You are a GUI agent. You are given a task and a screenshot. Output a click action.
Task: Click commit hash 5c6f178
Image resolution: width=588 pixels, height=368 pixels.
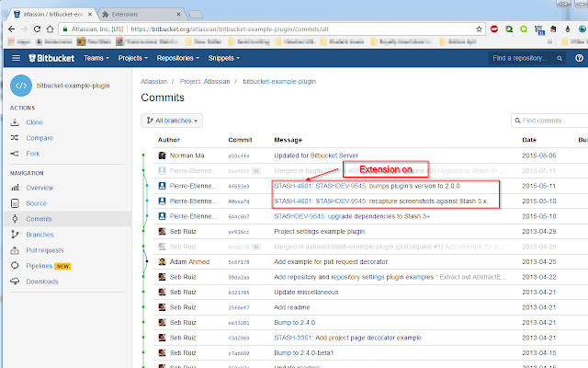coord(239,262)
